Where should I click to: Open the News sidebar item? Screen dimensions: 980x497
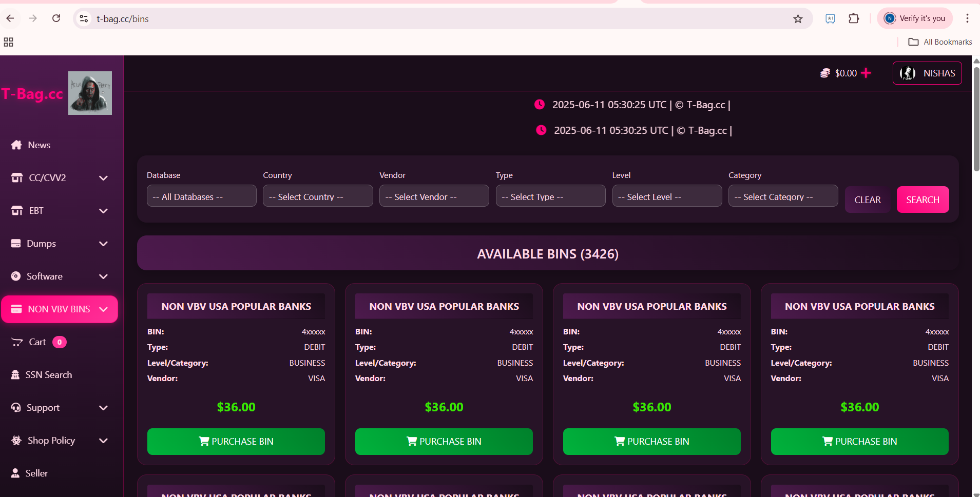click(39, 145)
